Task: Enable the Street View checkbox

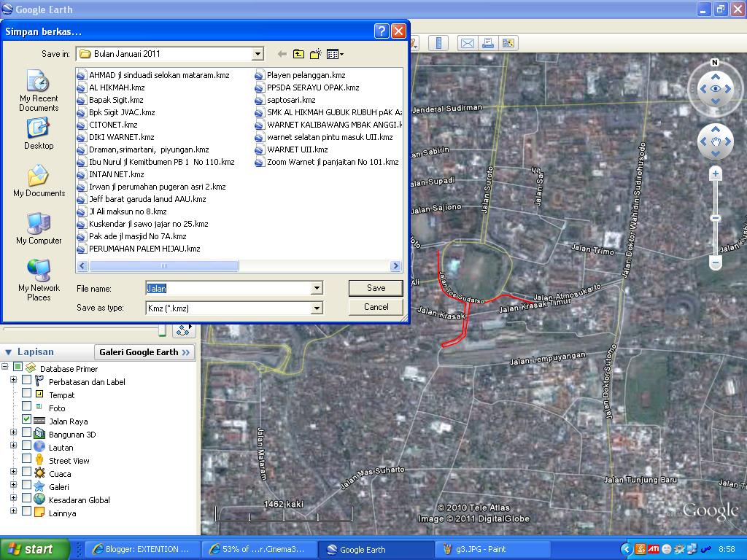Action: (x=27, y=459)
